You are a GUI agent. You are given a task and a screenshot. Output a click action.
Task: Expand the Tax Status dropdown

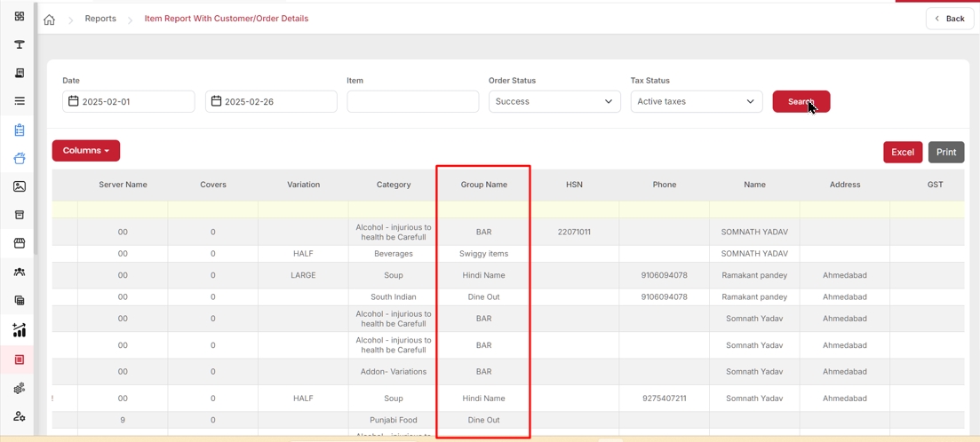(697, 101)
